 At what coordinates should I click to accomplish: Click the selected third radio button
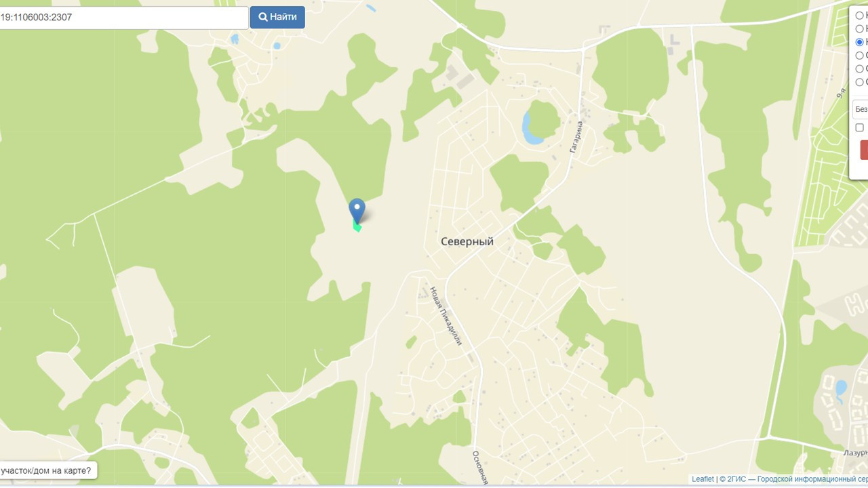(859, 42)
